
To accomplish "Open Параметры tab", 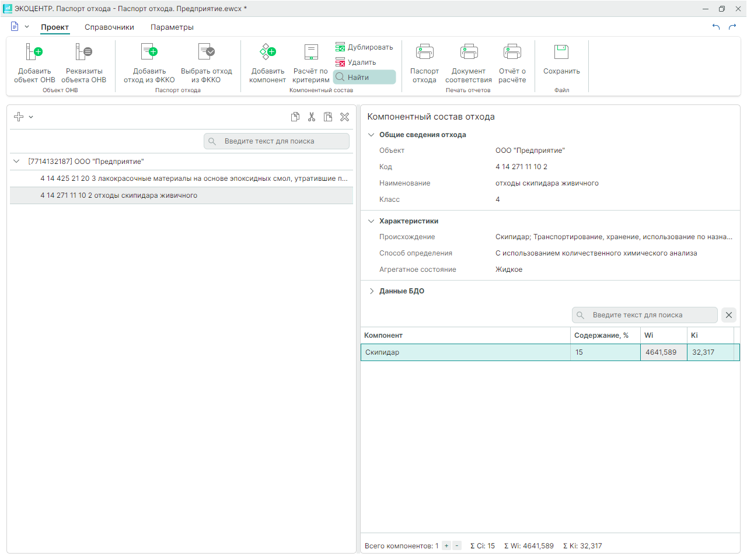I will pyautogui.click(x=172, y=27).
